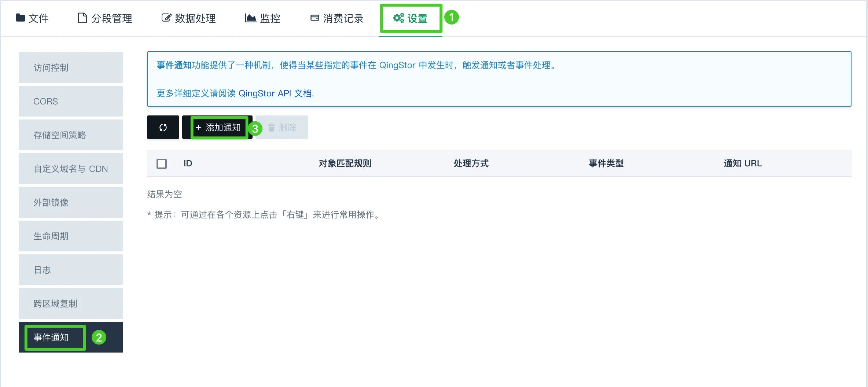Switch to the 监控 tab label
The image size is (868, 387).
coord(270,18)
